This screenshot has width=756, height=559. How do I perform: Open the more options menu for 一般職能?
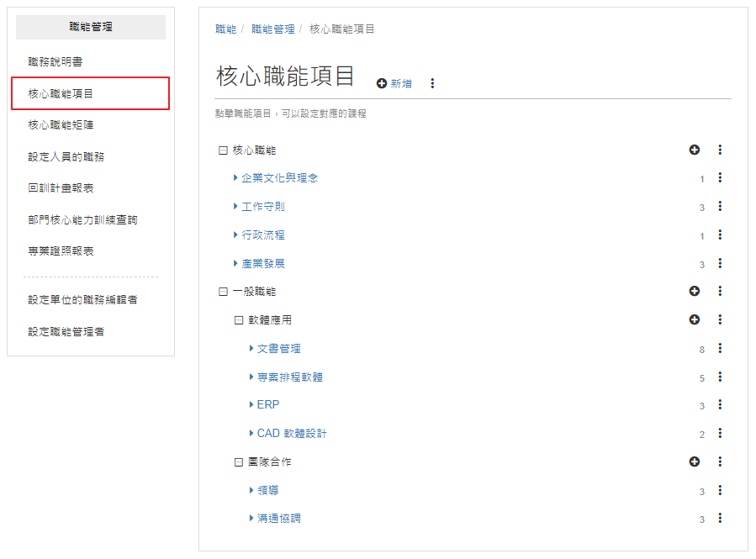(x=720, y=291)
